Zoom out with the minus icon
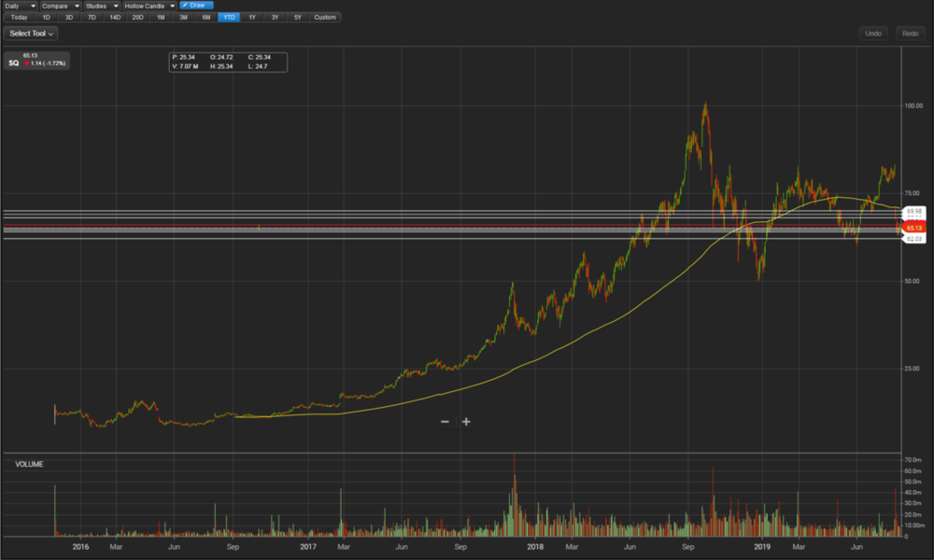This screenshot has width=934, height=560. click(446, 422)
